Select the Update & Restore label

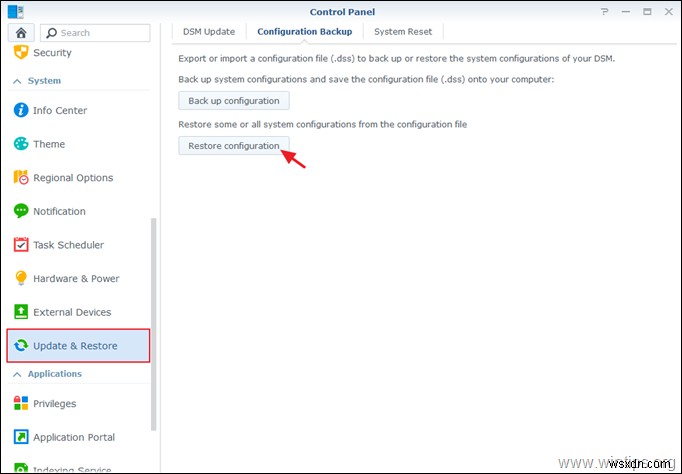pos(75,346)
